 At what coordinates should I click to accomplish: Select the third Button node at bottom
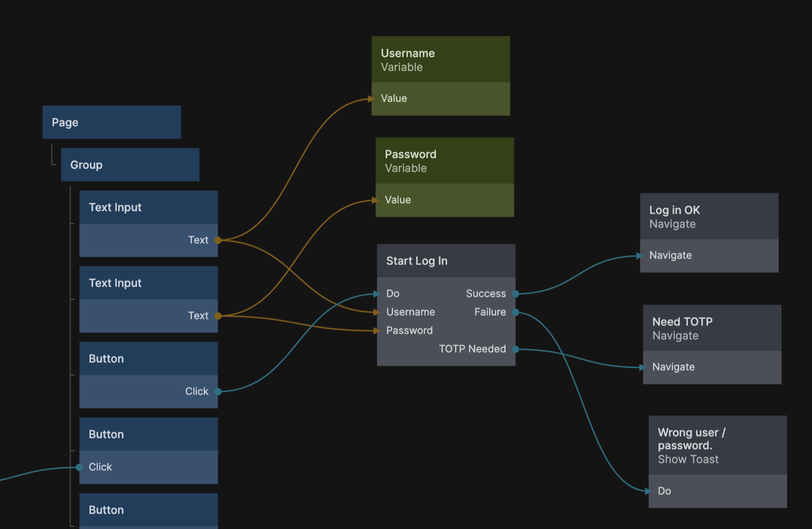tap(148, 510)
